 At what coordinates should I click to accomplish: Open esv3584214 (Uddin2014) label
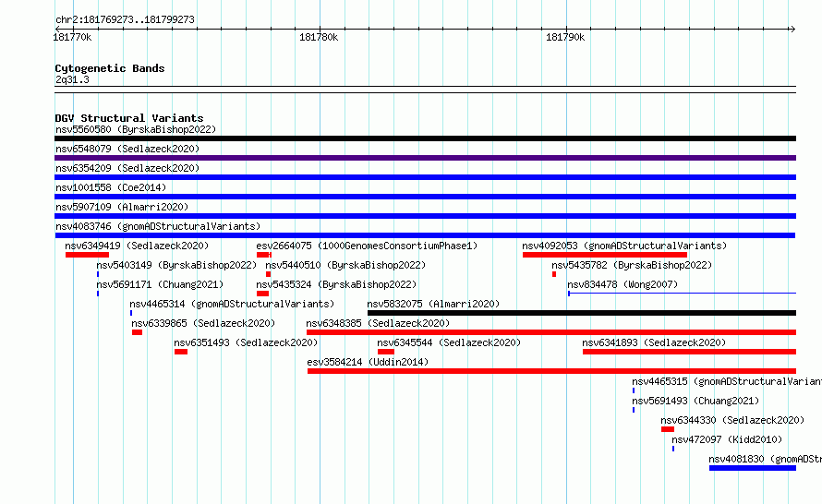[368, 362]
